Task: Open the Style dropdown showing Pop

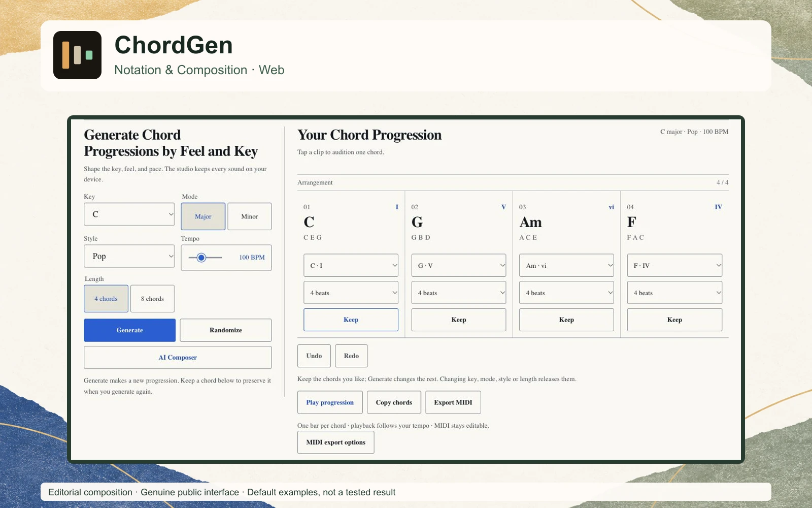Action: click(129, 257)
